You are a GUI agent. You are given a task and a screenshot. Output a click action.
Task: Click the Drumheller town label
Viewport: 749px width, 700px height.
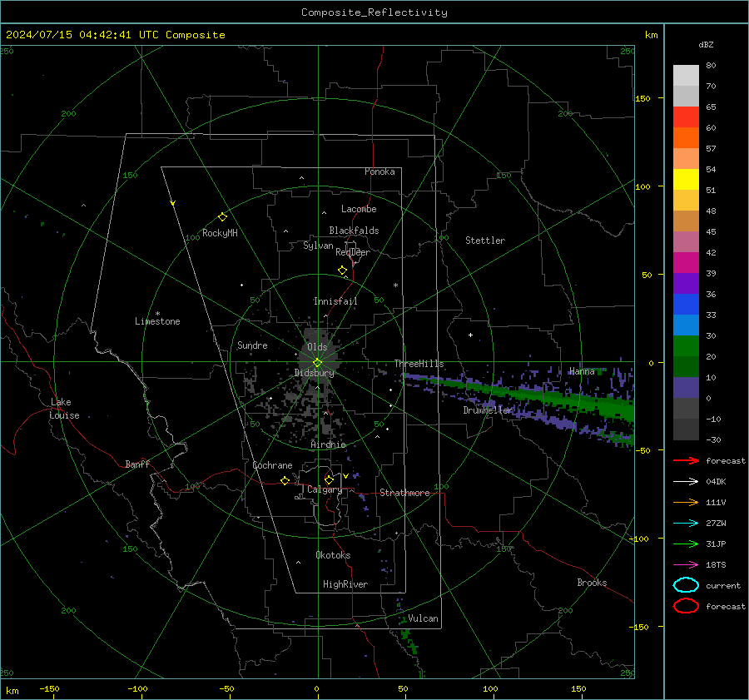coord(489,410)
